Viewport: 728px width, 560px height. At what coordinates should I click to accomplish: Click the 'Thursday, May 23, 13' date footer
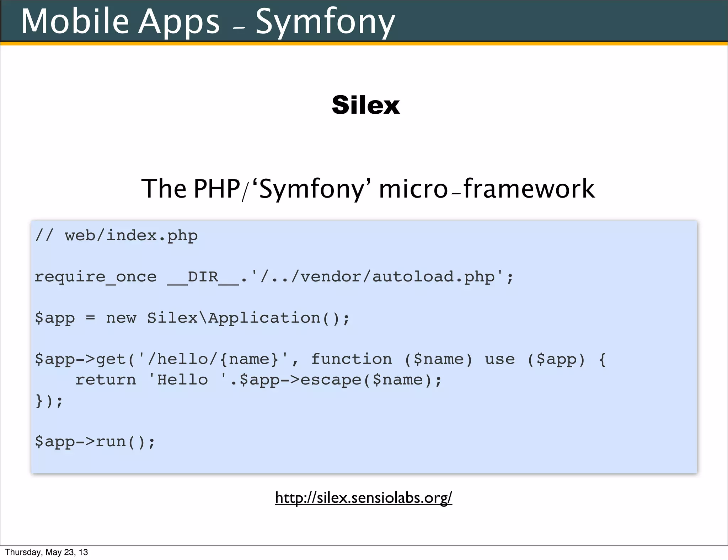click(x=47, y=552)
